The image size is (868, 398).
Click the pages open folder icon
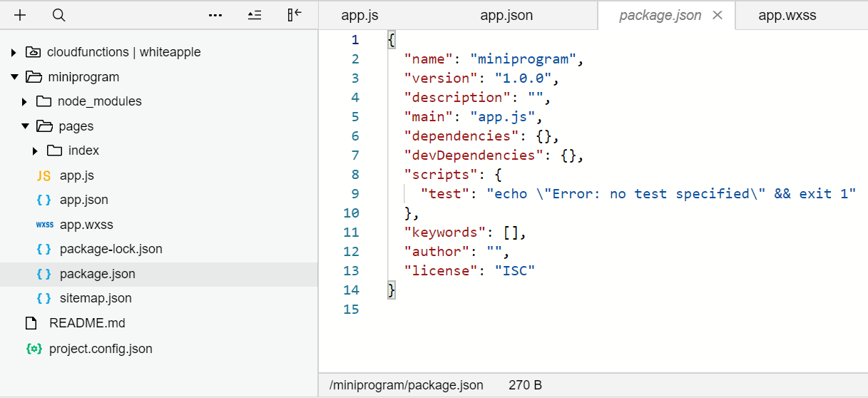click(44, 126)
